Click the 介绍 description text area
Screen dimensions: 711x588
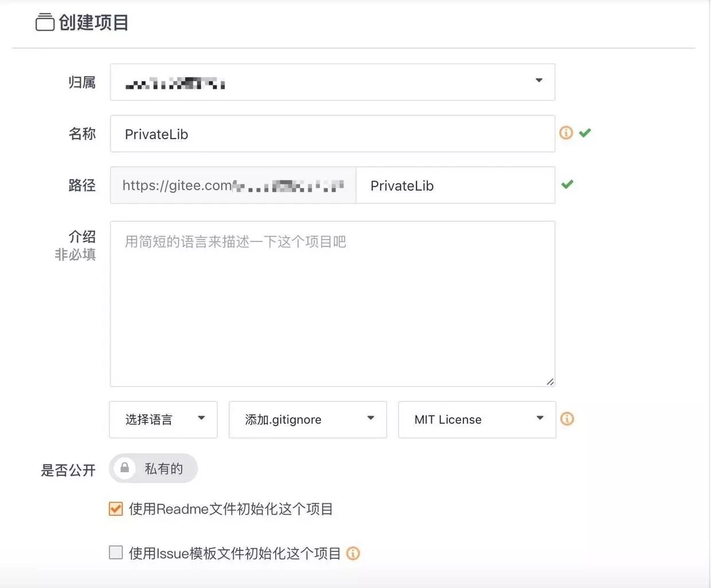point(333,304)
